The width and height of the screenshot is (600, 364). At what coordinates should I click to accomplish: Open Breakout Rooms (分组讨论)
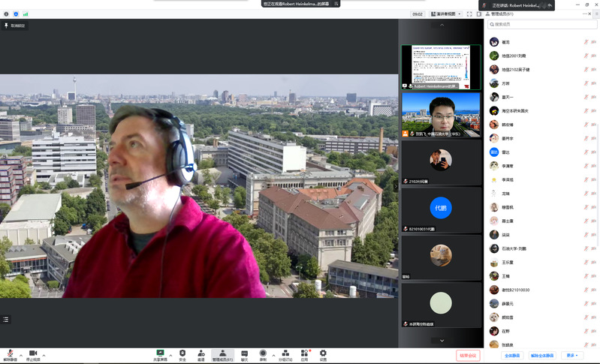285,353
